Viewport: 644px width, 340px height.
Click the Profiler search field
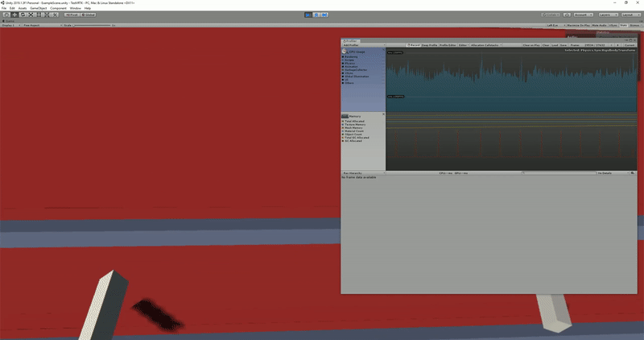[559, 173]
